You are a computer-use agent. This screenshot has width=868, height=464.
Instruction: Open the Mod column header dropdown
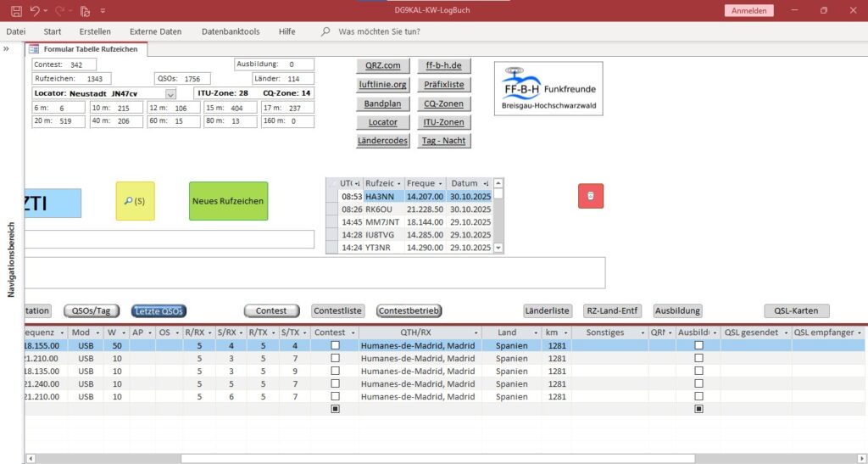click(x=97, y=333)
